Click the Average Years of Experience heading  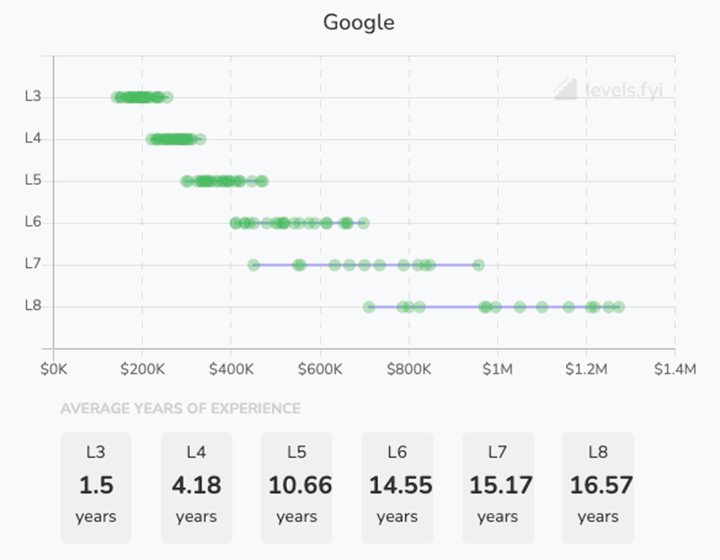click(x=180, y=408)
